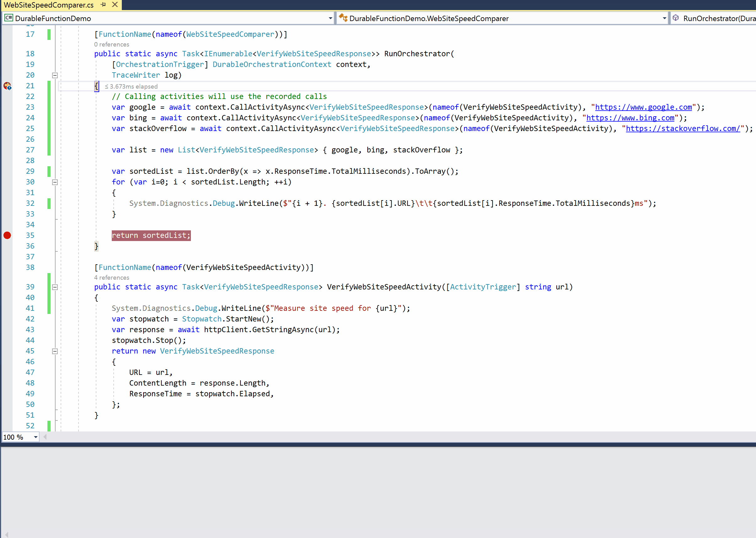Click the horizontal scrollbar left arrow
This screenshot has height=538, width=756.
[45, 437]
